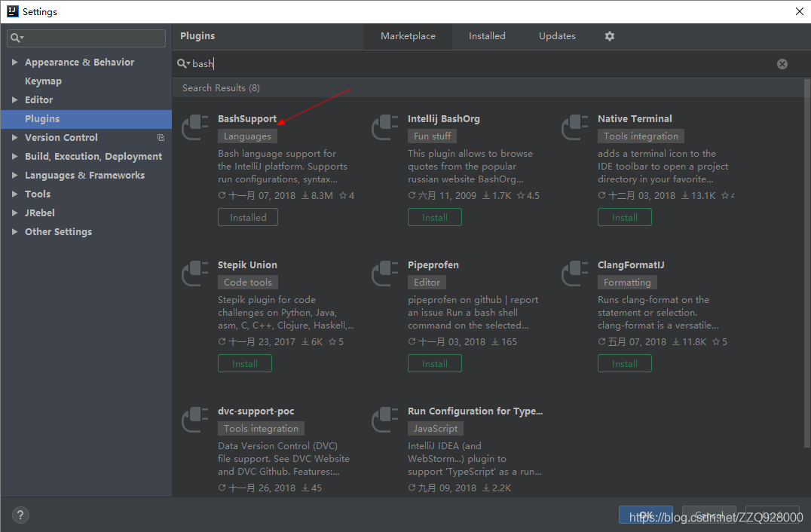This screenshot has width=811, height=532.
Task: Install the ClangFormatIJ plugin
Action: (624, 364)
